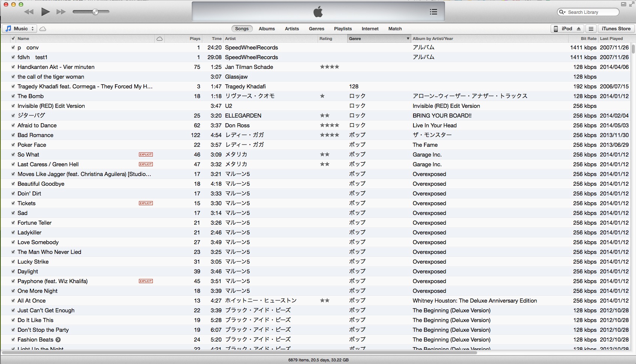The width and height of the screenshot is (636, 364).
Task: Uncheck the Afraid to Dance checkbox
Action: click(x=13, y=125)
